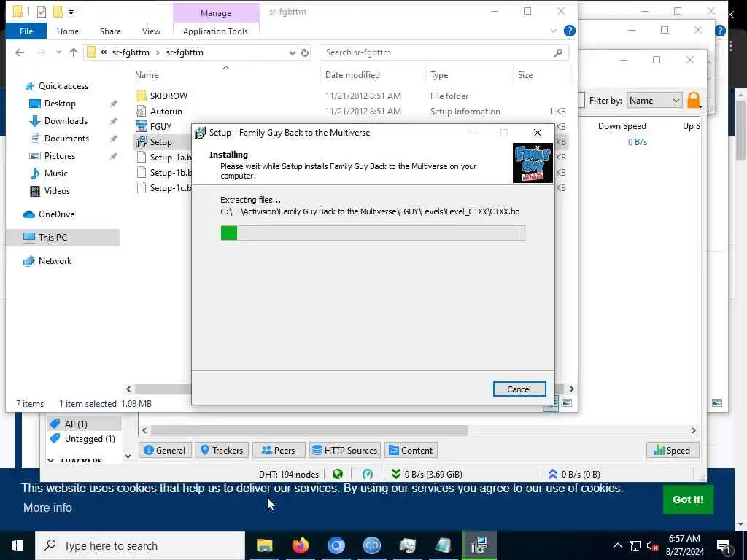The image size is (747, 560).
Task: Click the Manage contextual tab
Action: coord(215,13)
